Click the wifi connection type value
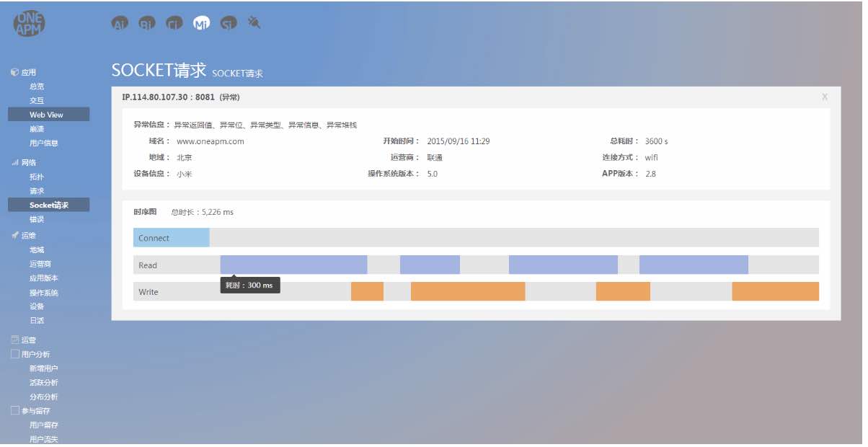Image resolution: width=868 pixels, height=447 pixels. coord(652,157)
